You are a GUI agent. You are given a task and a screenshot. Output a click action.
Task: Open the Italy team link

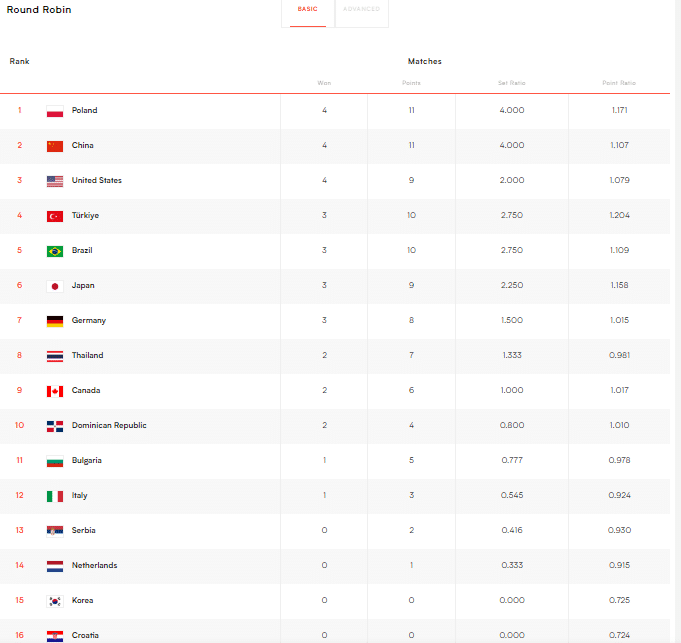coord(80,496)
